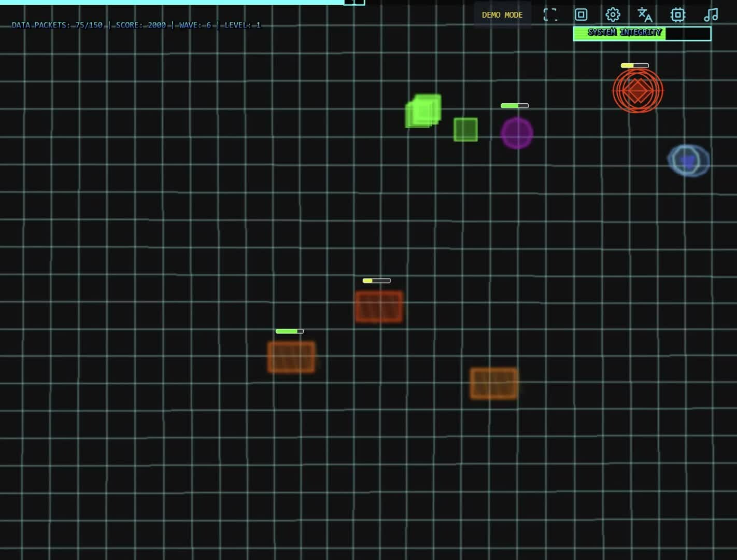737x560 pixels.
Task: Open the language translate icon
Action: [x=645, y=15]
